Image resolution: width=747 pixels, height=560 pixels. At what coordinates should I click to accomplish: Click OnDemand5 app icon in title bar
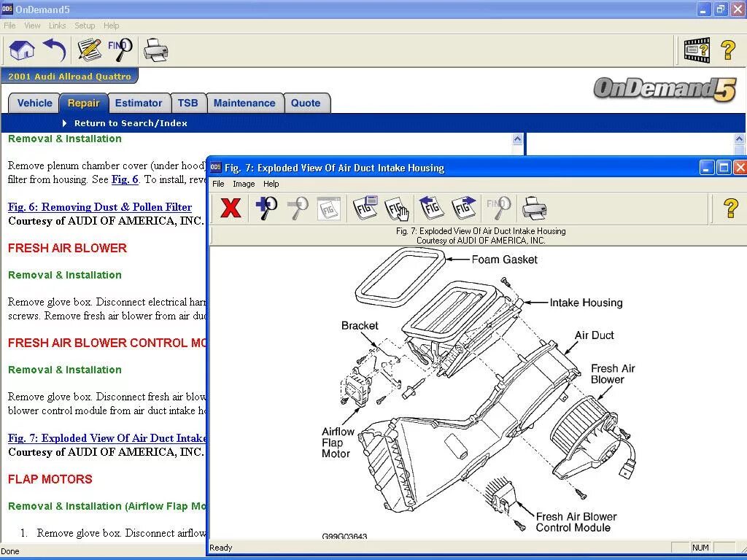click(x=7, y=9)
